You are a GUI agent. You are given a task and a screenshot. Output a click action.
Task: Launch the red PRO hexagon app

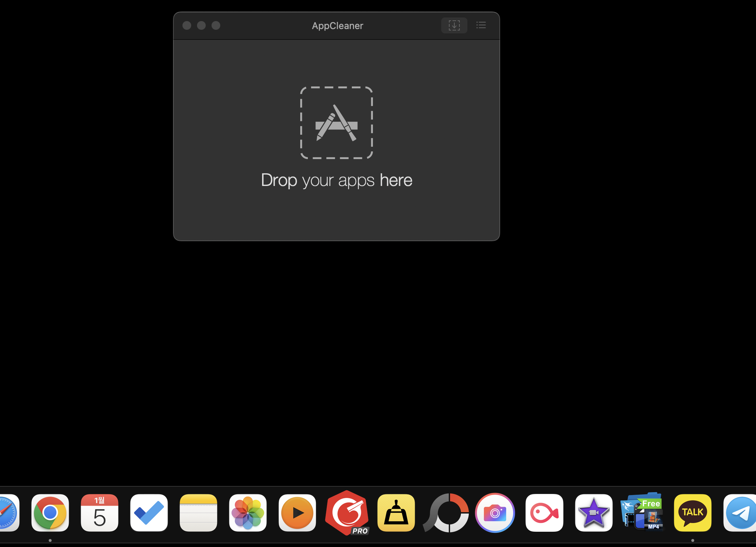click(x=347, y=513)
